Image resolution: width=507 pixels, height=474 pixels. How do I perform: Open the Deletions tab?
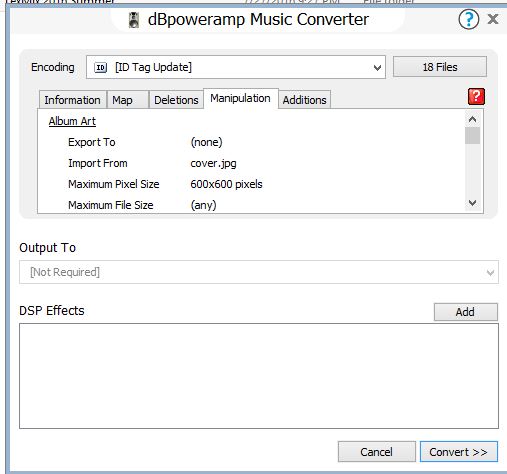[176, 100]
